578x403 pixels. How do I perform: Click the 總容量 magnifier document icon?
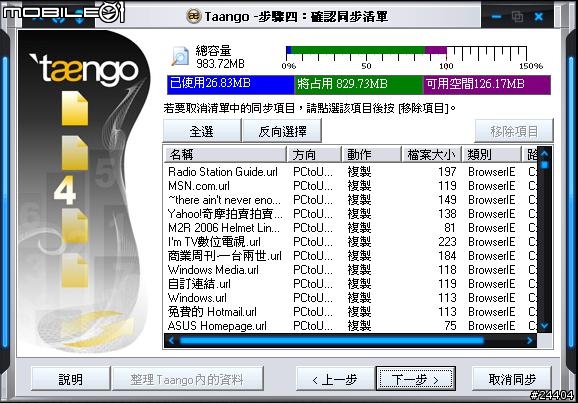[x=181, y=56]
